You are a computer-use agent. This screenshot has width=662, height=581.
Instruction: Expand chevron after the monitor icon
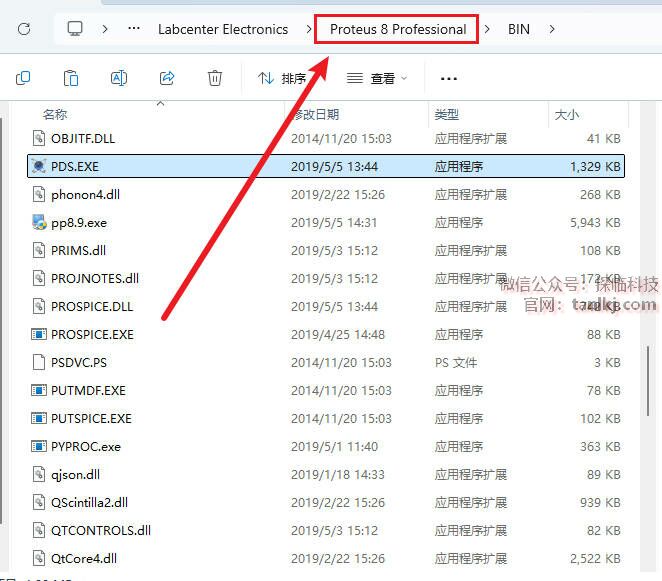(105, 29)
